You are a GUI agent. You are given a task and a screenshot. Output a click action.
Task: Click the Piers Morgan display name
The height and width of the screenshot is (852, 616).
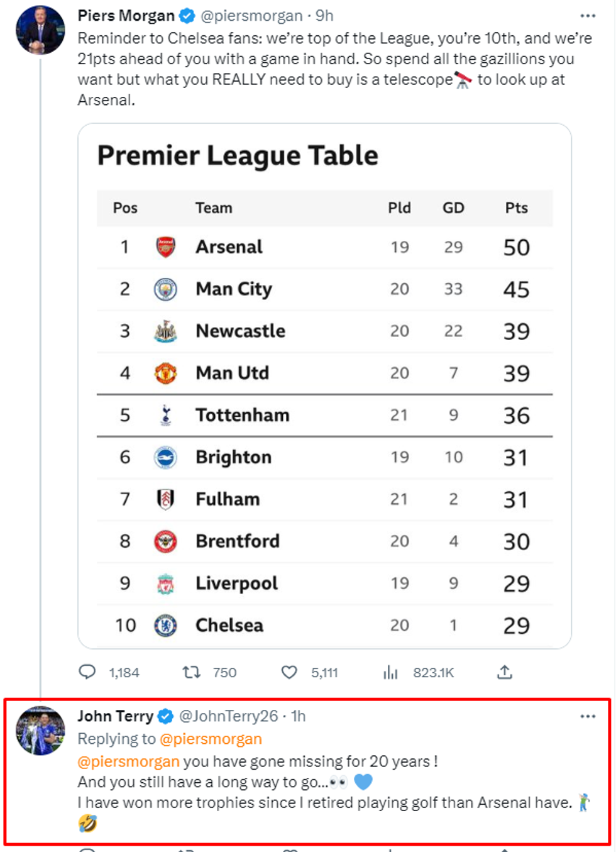(x=126, y=16)
